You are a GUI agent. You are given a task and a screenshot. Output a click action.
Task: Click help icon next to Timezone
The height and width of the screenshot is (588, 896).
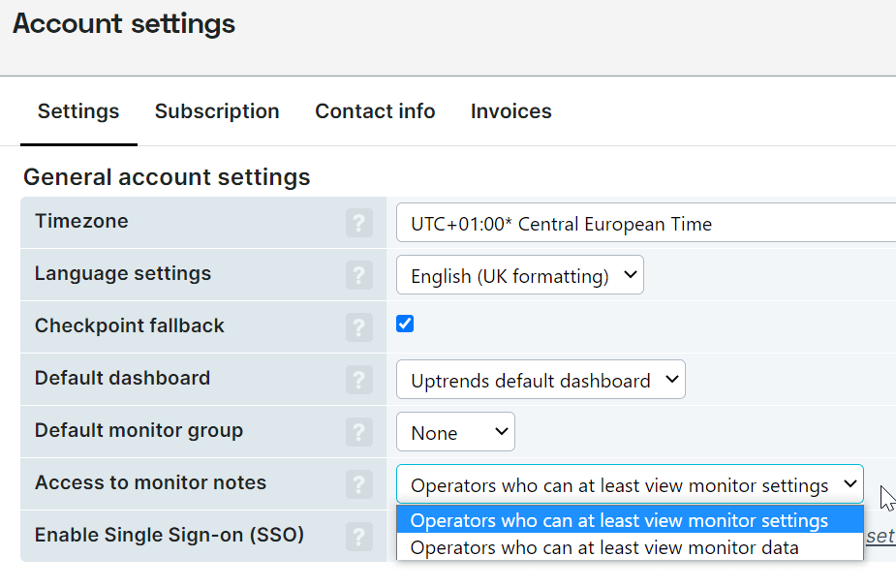pos(359,224)
